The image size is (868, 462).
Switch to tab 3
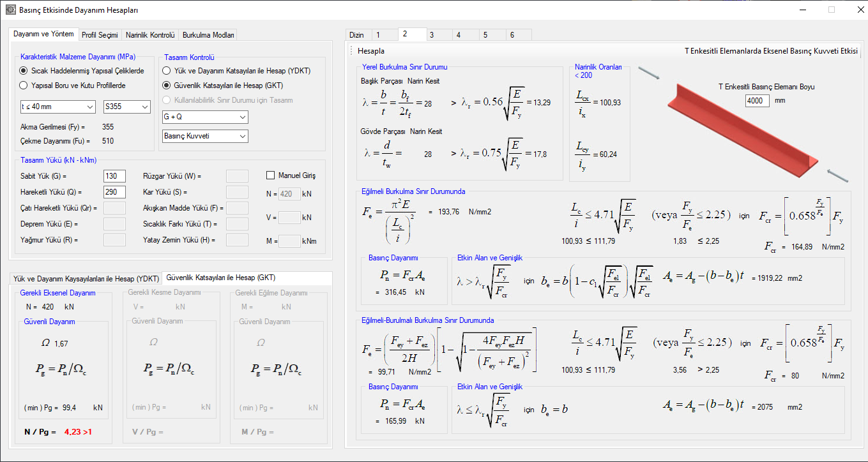[438, 35]
